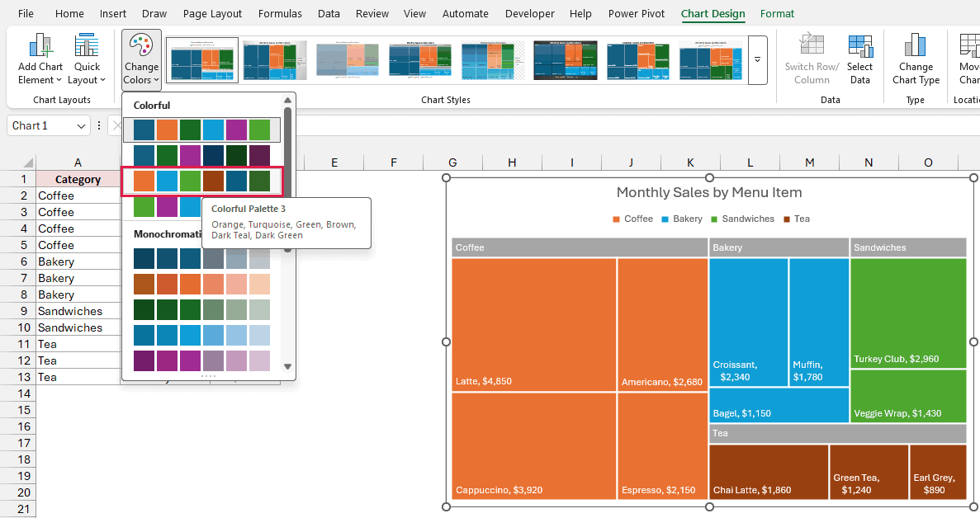Select the dark blue Monochromatic palette row

[202, 258]
